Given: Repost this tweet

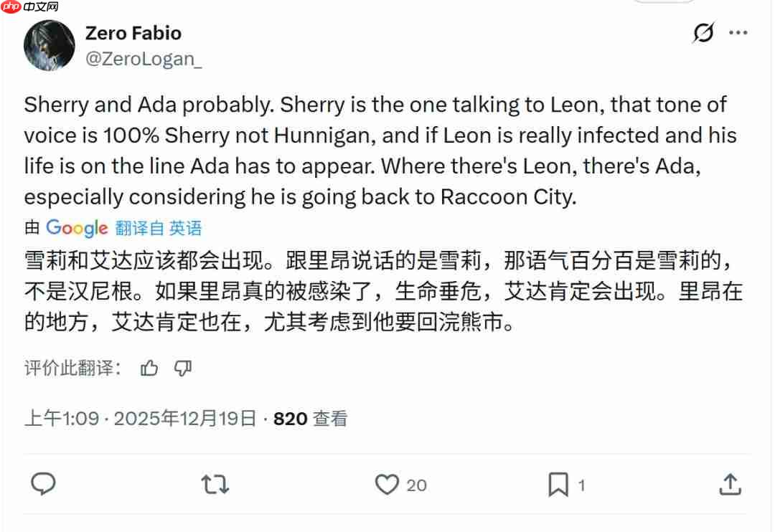Looking at the screenshot, I should click(215, 485).
